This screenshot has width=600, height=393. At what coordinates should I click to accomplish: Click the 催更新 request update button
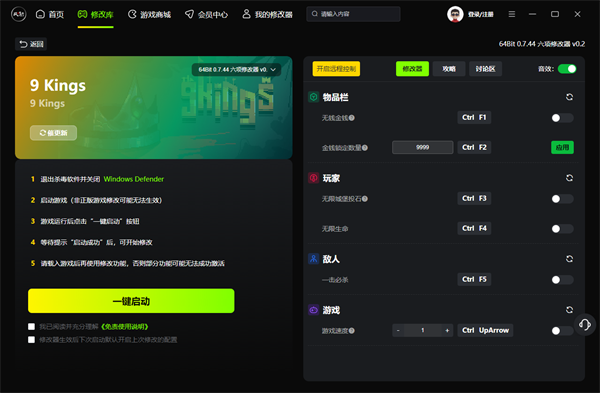pos(54,133)
